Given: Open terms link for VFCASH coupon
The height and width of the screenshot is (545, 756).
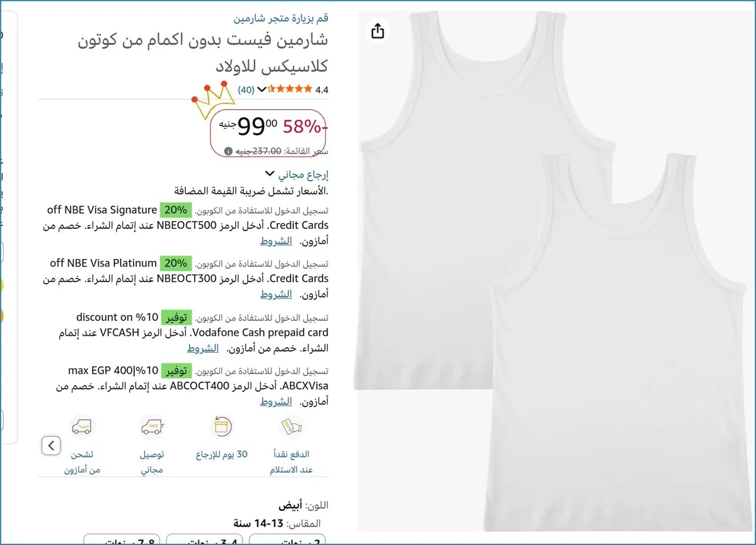Looking at the screenshot, I should coord(203,348).
